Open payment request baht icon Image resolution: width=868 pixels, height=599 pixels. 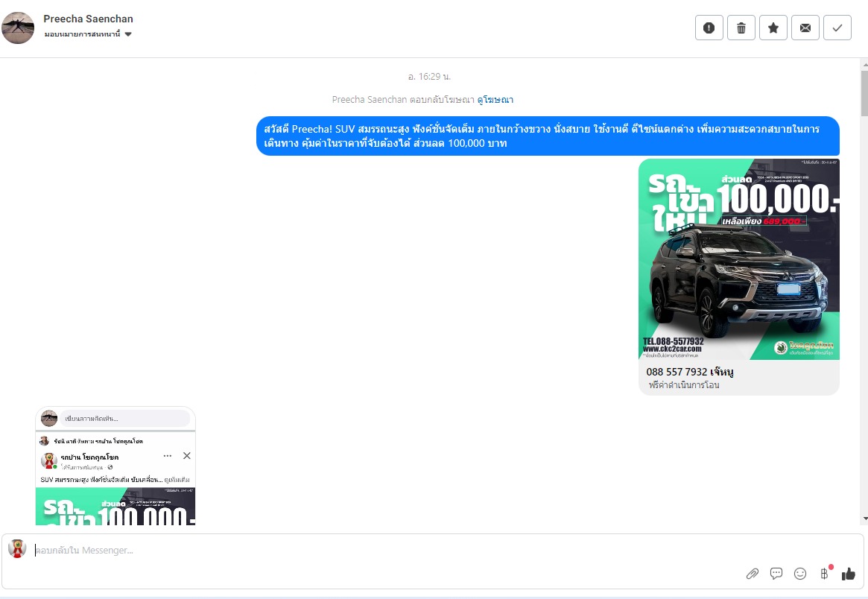(x=825, y=573)
